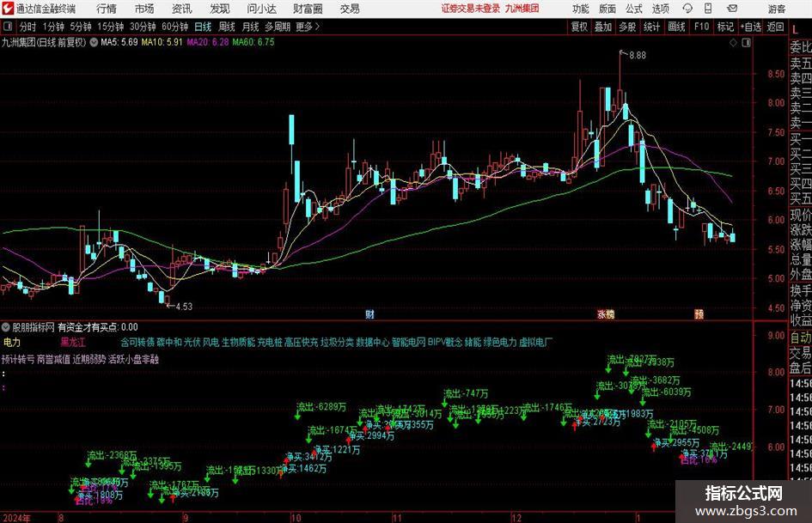Click the 黑龙江 region label
This screenshot has height=523, width=812.
(73, 343)
